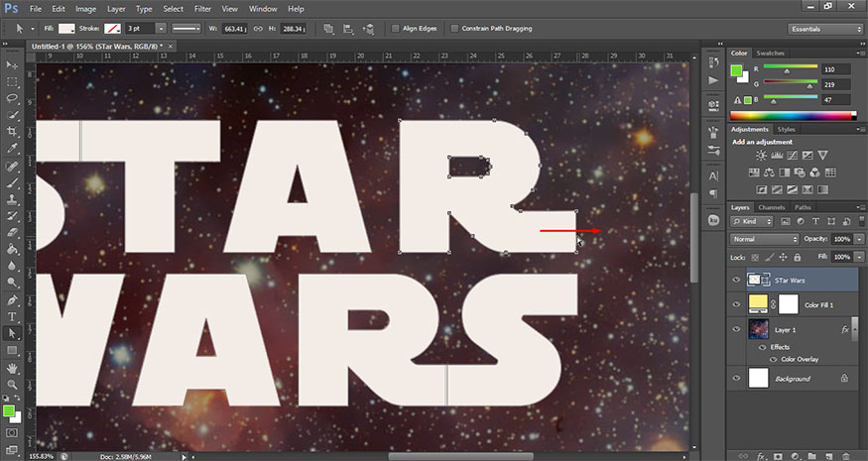Open the Filter menu
868x461 pixels.
202,9
